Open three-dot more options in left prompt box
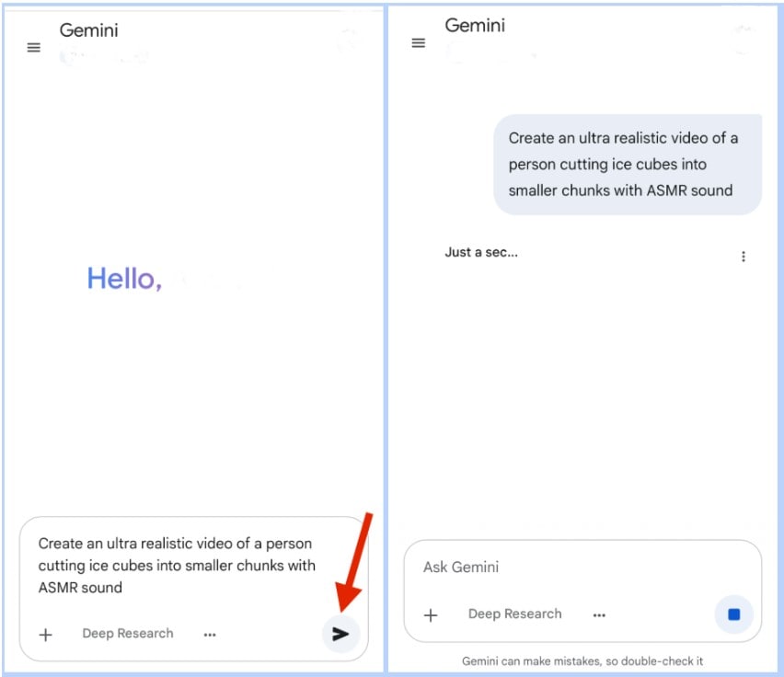This screenshot has width=784, height=677. coord(210,635)
